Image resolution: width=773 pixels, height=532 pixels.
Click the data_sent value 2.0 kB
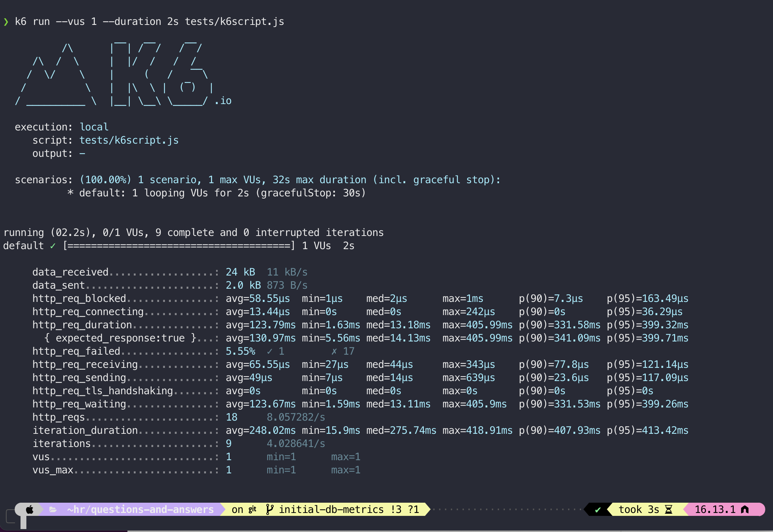click(x=243, y=285)
